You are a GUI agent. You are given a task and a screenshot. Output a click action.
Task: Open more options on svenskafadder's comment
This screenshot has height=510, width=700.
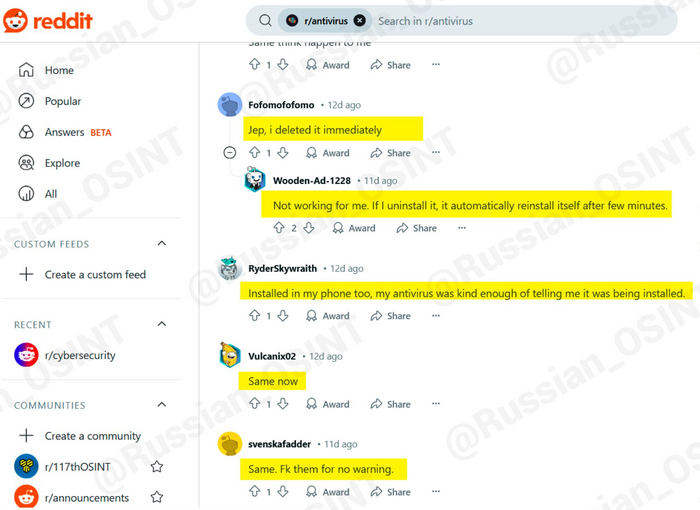[x=436, y=491]
